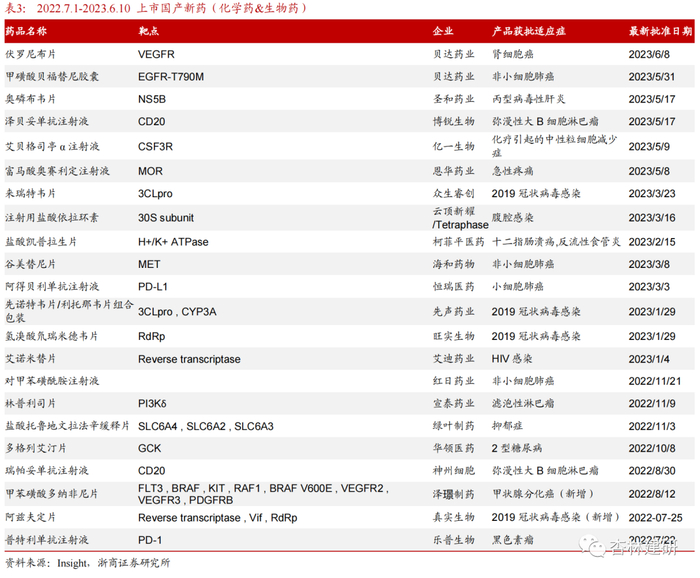Select indication 甲状腺分化癌（新增）
Screen dimensions: 700x578
543,494
